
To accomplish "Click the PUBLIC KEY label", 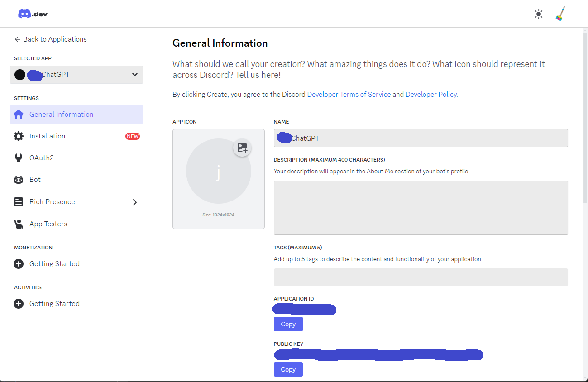I will pyautogui.click(x=289, y=344).
